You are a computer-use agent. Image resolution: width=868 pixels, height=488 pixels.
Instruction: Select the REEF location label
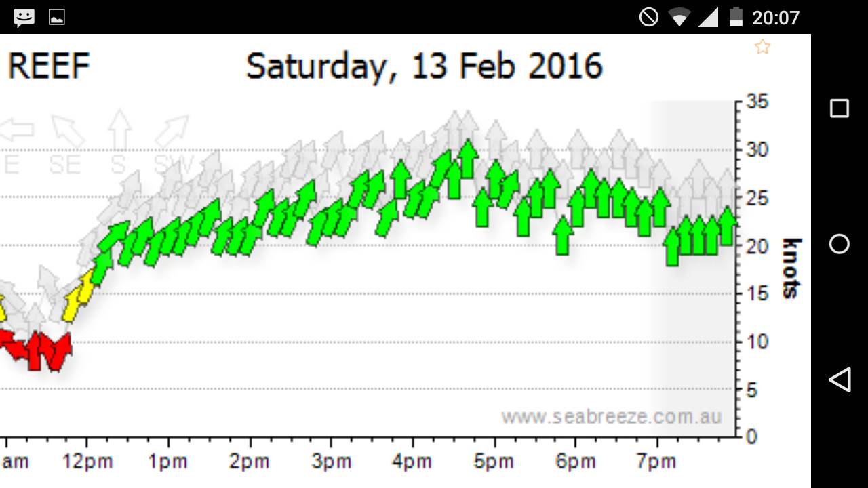[x=47, y=66]
